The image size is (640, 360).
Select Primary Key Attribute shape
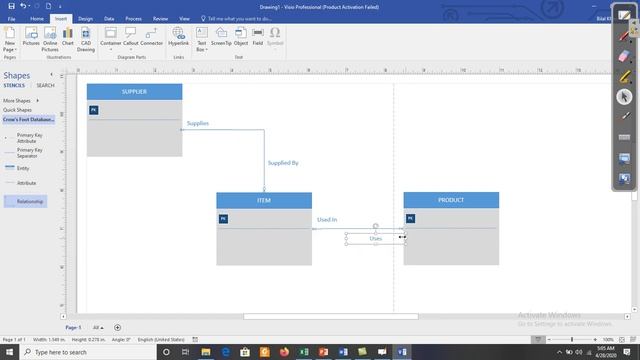tap(24, 138)
